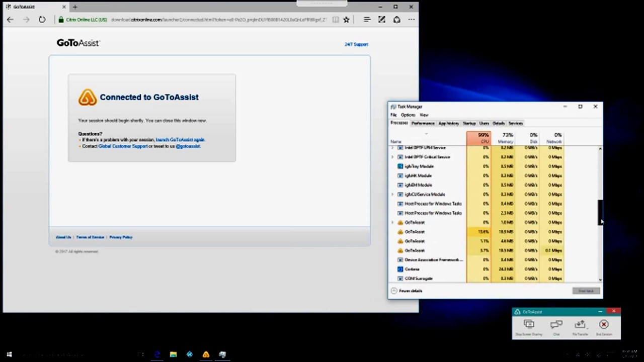Screen dimensions: 644x362
Task: Collapse Task Manager with Fewer details
Action: pyautogui.click(x=407, y=291)
